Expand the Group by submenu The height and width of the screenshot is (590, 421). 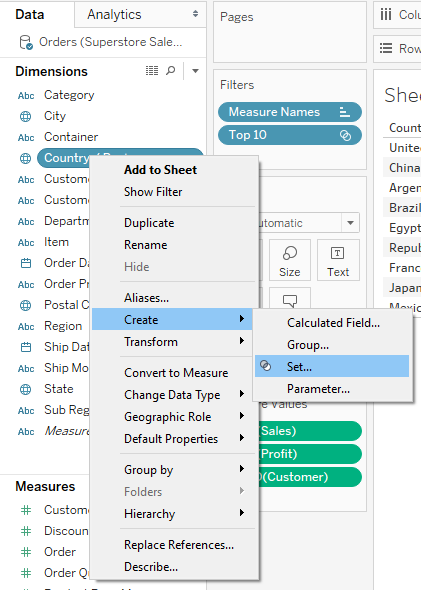click(x=172, y=470)
